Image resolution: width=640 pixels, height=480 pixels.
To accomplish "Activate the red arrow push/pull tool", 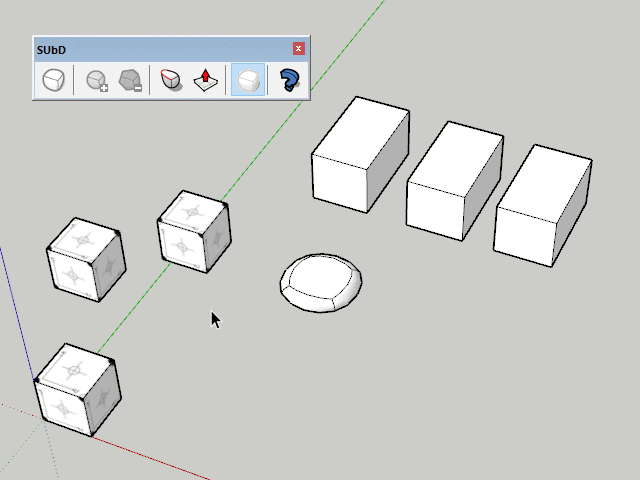I will pos(205,80).
